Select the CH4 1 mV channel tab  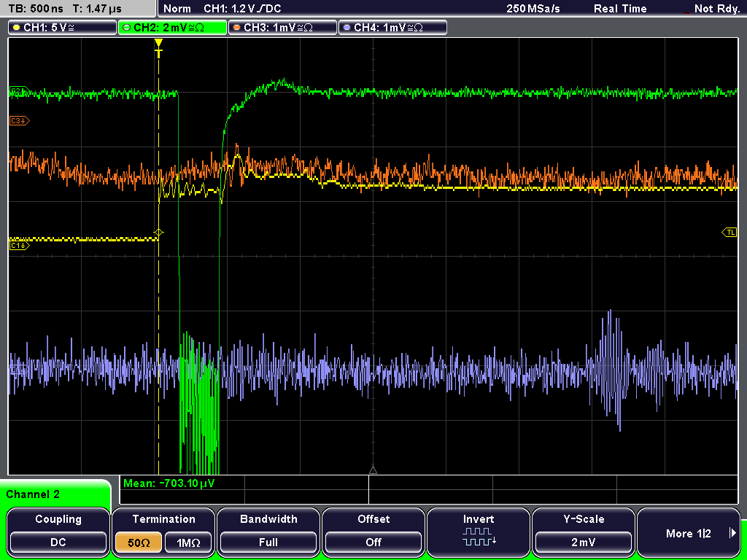[392, 28]
